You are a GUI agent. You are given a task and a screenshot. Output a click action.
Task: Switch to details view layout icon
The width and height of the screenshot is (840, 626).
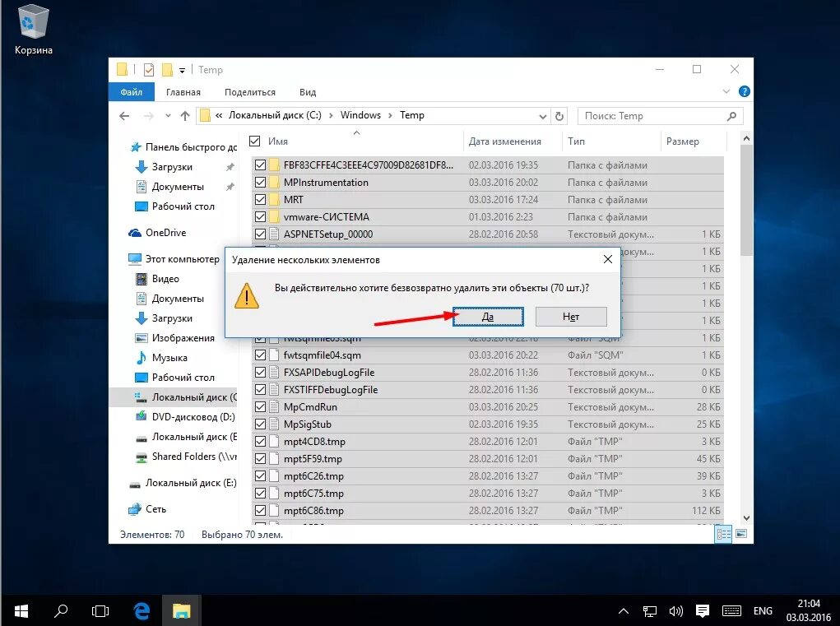coord(723,534)
